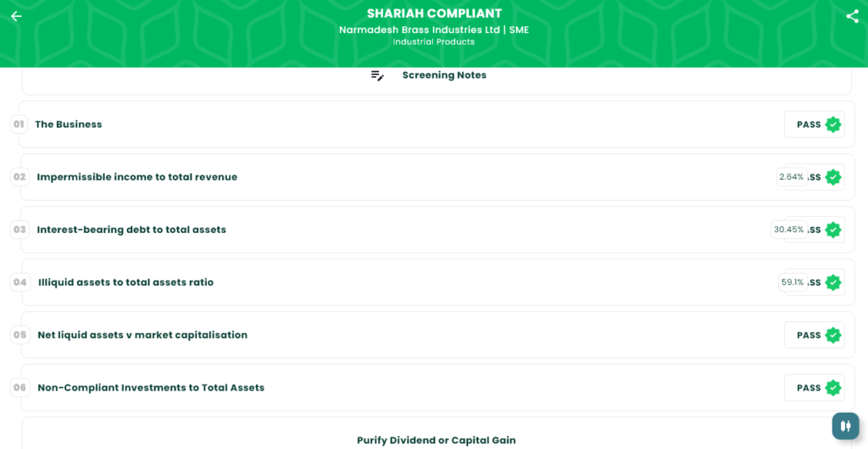
Task: Click the Screening Notes edit icon
Action: (377, 75)
